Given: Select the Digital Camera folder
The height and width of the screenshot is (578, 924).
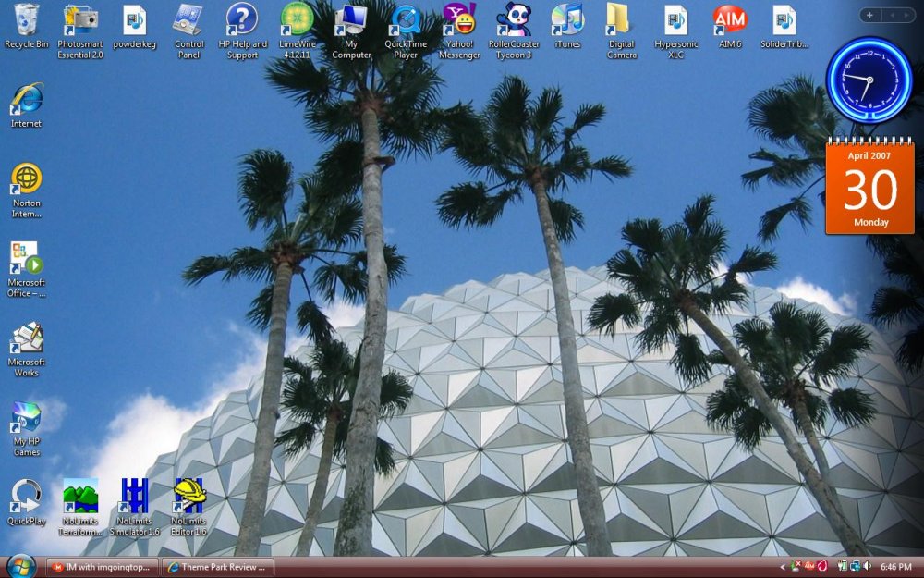Looking at the screenshot, I should pyautogui.click(x=621, y=20).
